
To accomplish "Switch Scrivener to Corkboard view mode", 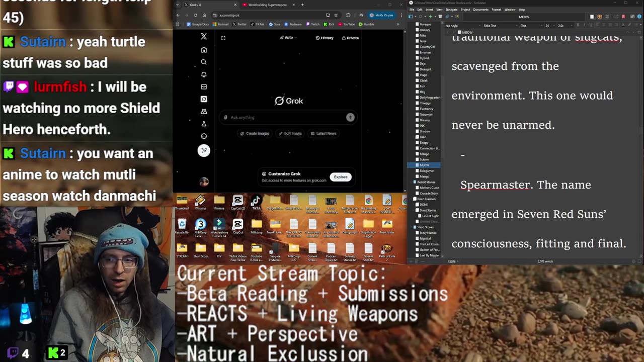I will pos(600,17).
